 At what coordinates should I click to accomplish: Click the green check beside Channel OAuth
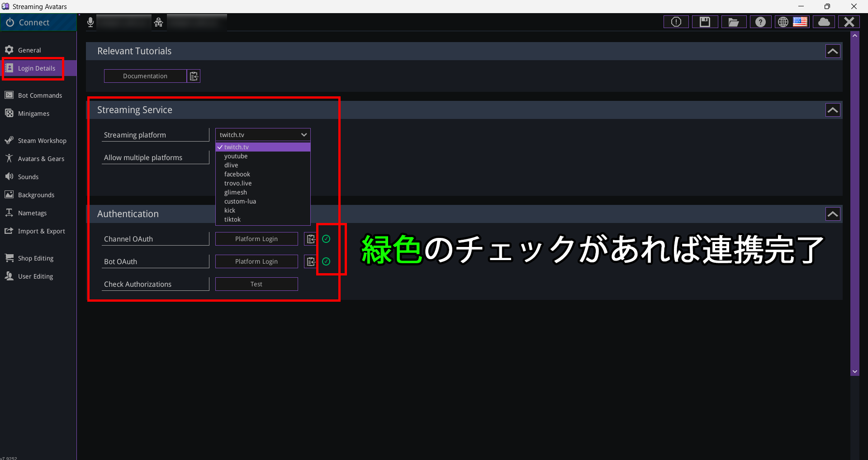326,239
